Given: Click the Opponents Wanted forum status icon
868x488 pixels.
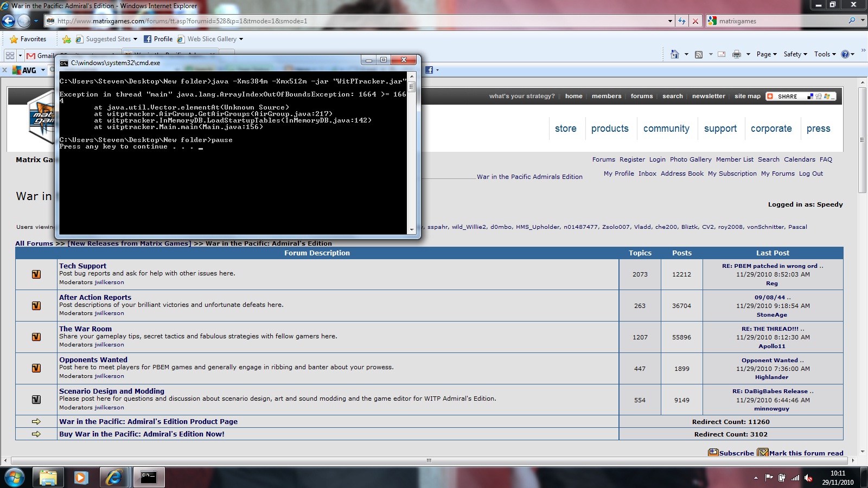Looking at the screenshot, I should coord(36,368).
